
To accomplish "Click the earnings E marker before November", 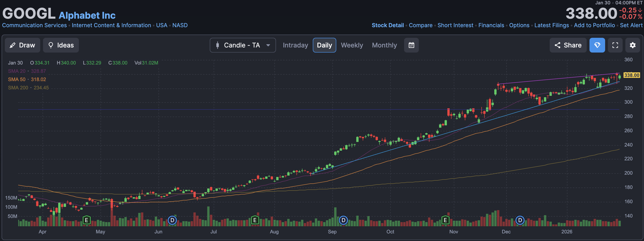I will 445,220.
